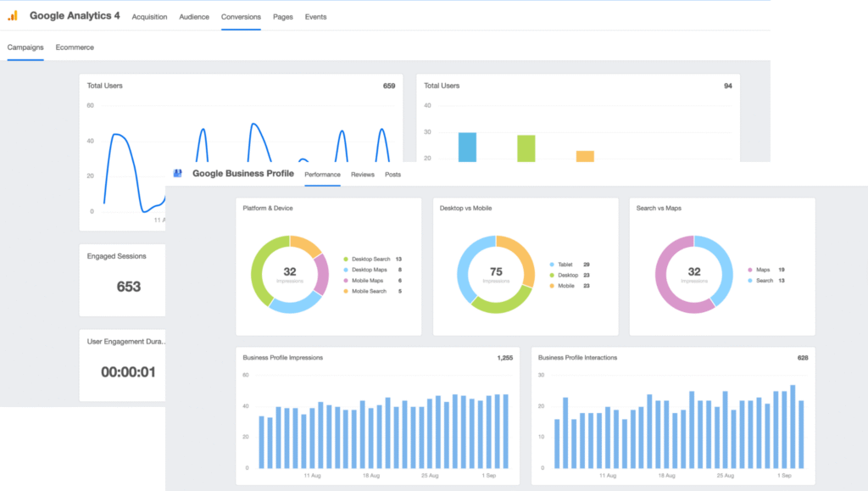Switch to the Audience tab

[x=194, y=17]
